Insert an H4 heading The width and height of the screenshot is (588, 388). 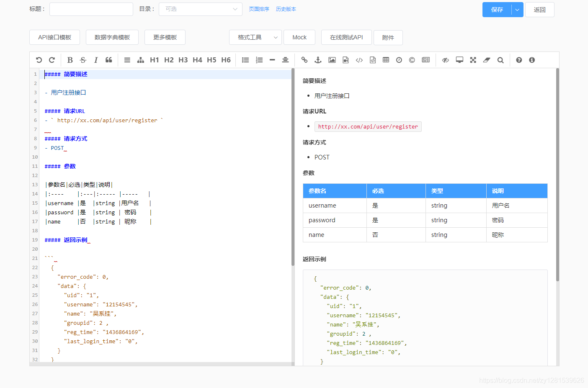197,60
